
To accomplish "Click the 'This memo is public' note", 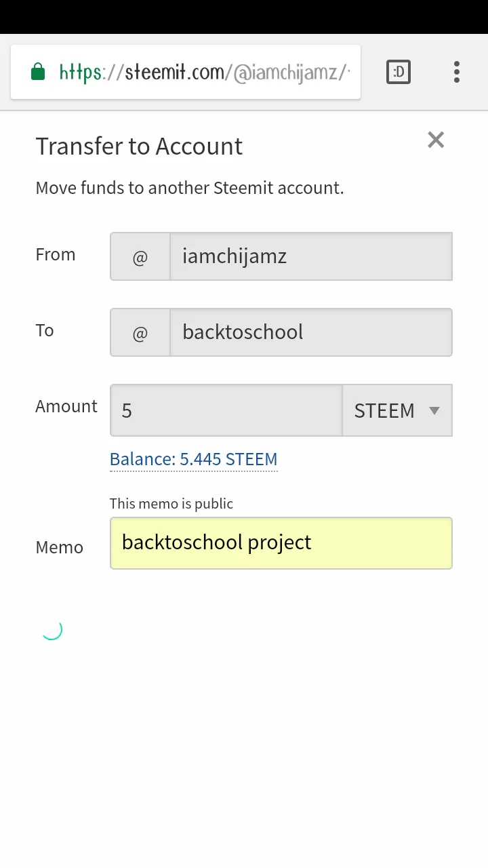I will tap(171, 503).
